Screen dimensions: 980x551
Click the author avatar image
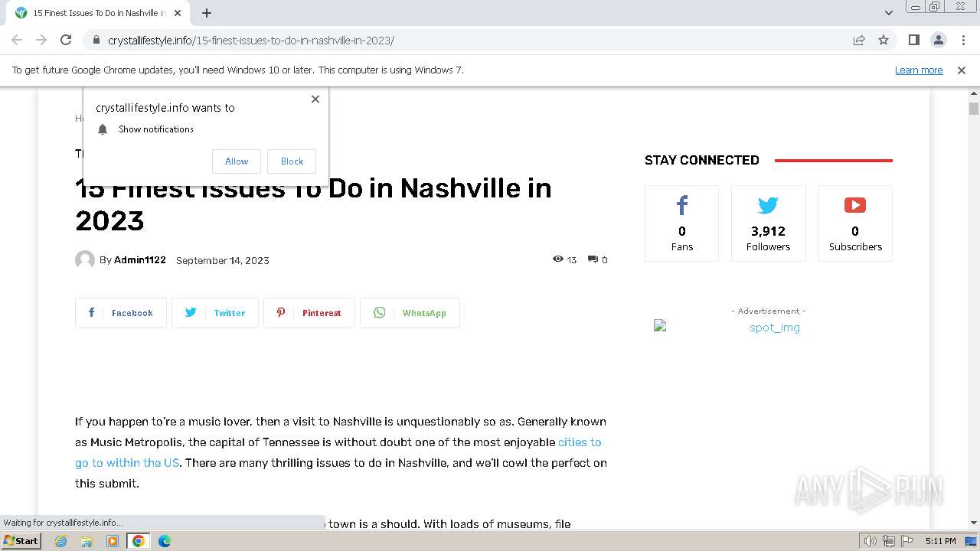[85, 259]
